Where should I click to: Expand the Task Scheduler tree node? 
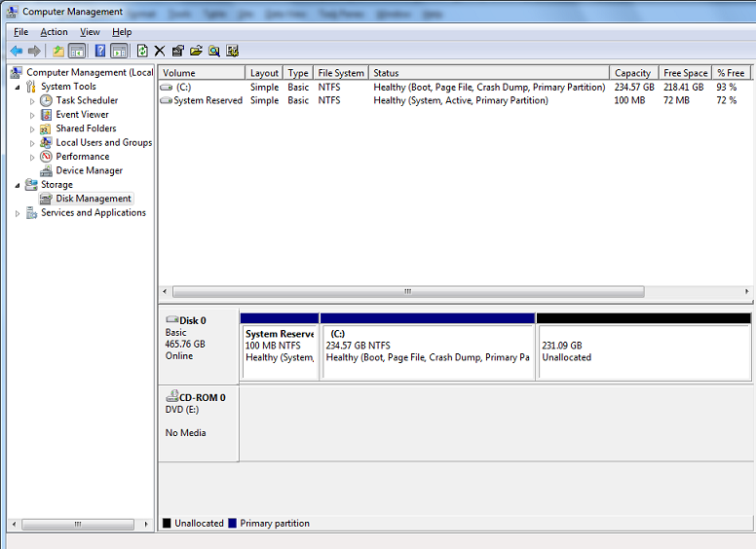click(x=32, y=100)
